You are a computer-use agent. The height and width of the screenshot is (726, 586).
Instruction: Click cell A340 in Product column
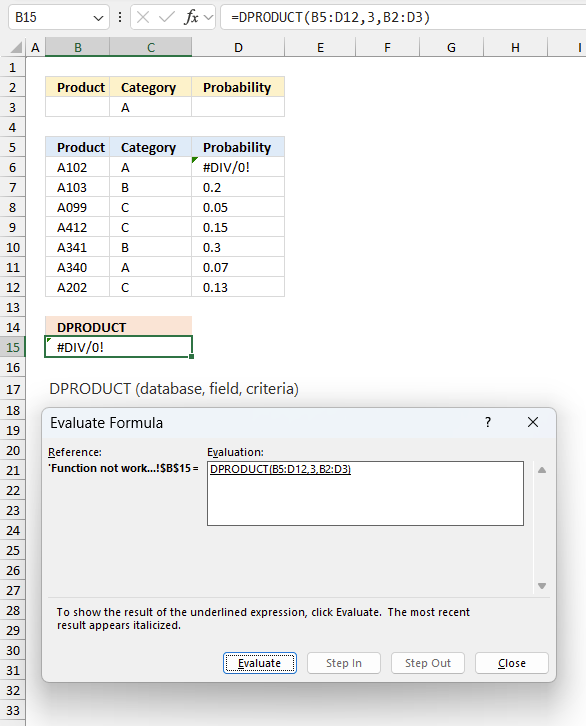coord(78,267)
